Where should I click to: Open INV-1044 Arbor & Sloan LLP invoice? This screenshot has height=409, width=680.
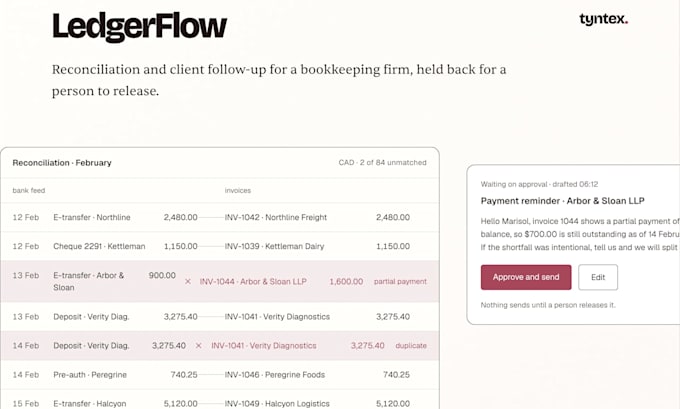253,281
